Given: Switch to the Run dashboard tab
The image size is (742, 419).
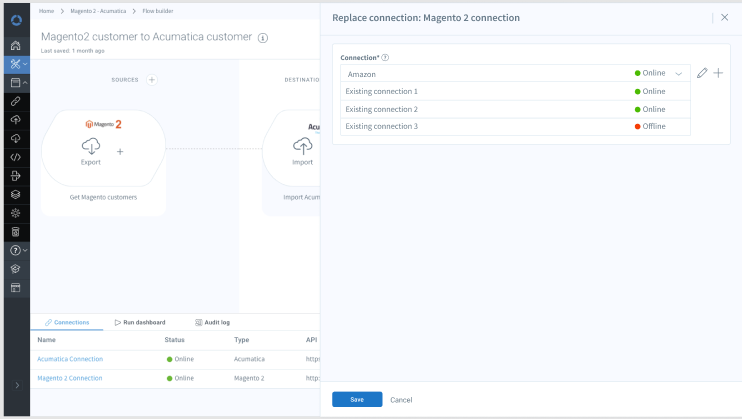Looking at the screenshot, I should (x=139, y=322).
